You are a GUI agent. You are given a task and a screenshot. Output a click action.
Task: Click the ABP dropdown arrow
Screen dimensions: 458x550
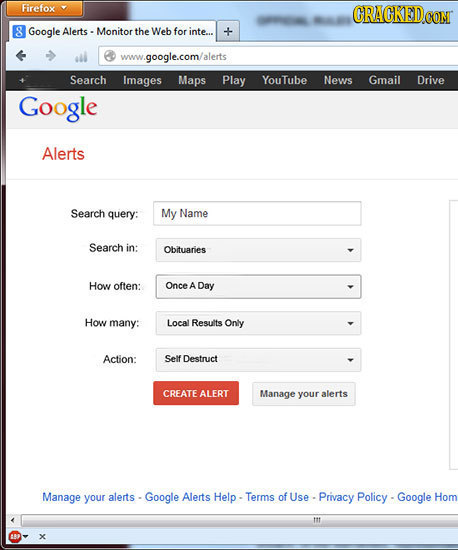click(x=25, y=536)
